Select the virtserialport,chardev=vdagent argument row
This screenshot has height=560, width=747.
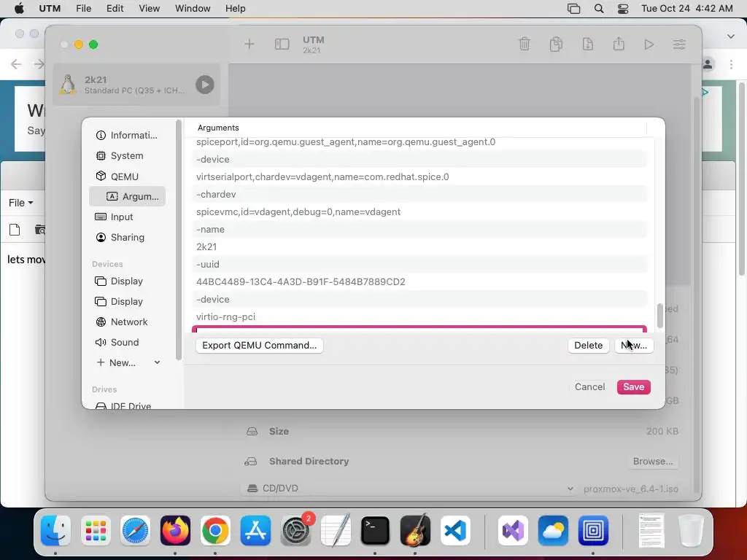419,176
